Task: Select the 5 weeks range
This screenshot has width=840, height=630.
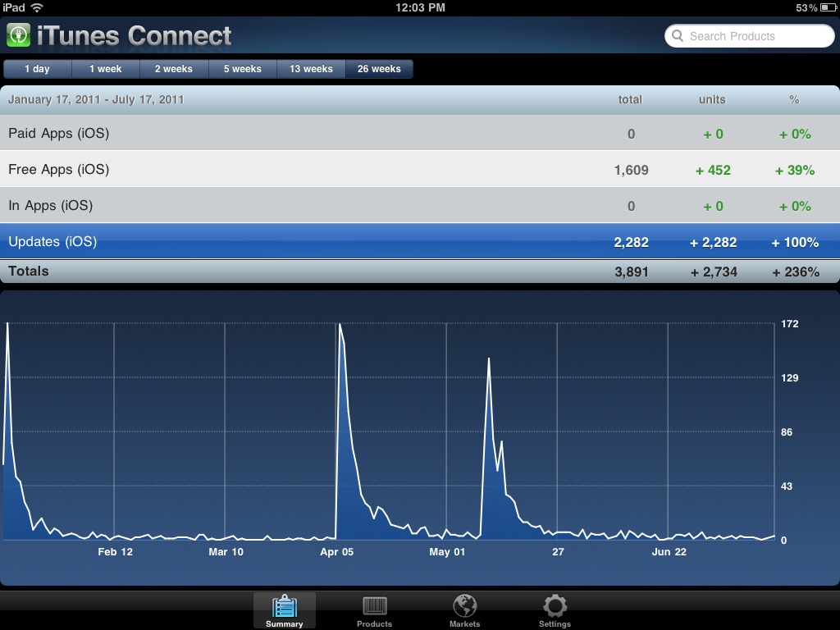Action: [243, 69]
